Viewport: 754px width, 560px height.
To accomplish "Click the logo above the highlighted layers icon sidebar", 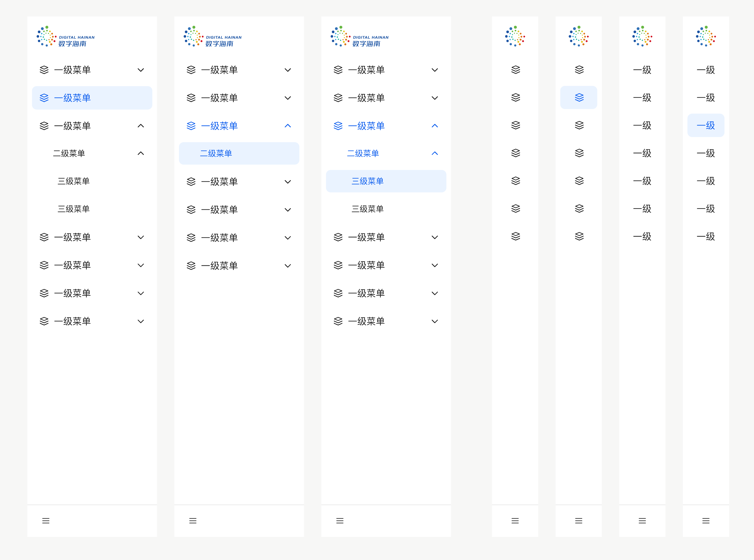I will click(579, 36).
